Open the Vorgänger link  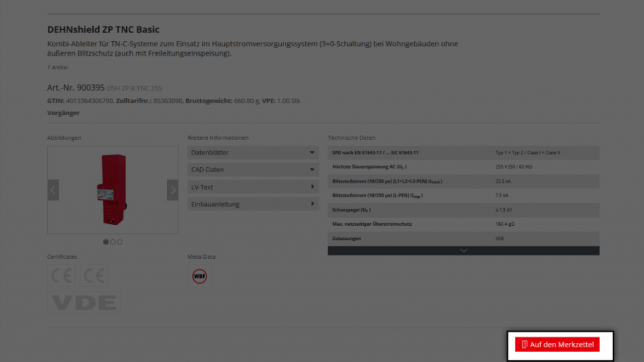pyautogui.click(x=63, y=113)
